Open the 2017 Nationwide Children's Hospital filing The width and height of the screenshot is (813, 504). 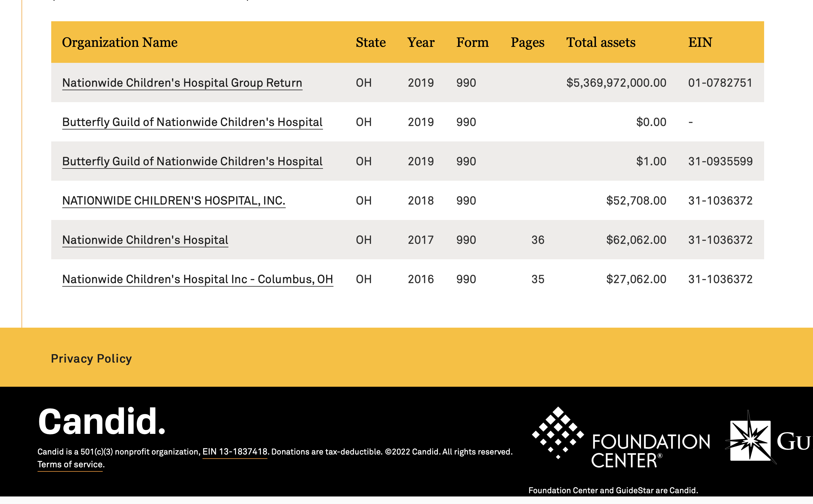click(145, 240)
